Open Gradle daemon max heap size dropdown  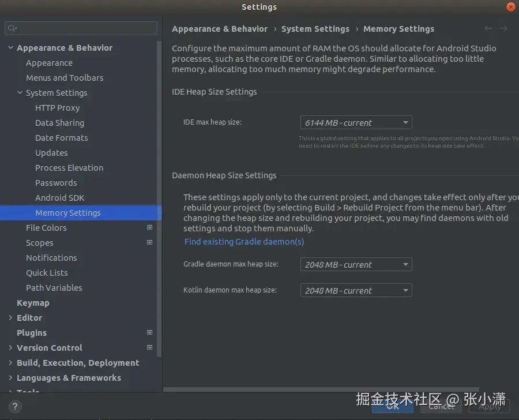point(356,264)
